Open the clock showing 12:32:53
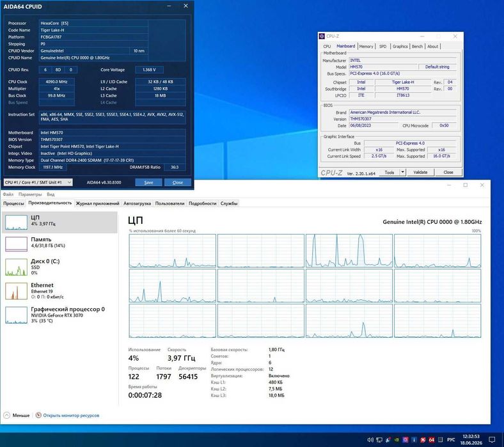504x447 pixels. point(471,439)
